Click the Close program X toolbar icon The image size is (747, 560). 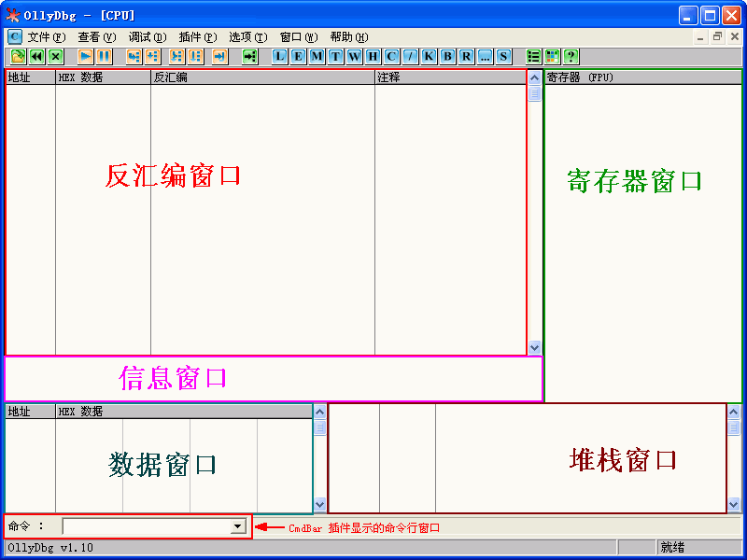(56, 57)
